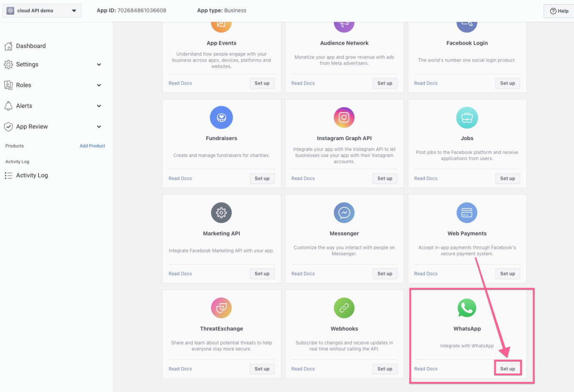Set up the WhatsApp product
The width and height of the screenshot is (574, 392).
click(x=507, y=369)
